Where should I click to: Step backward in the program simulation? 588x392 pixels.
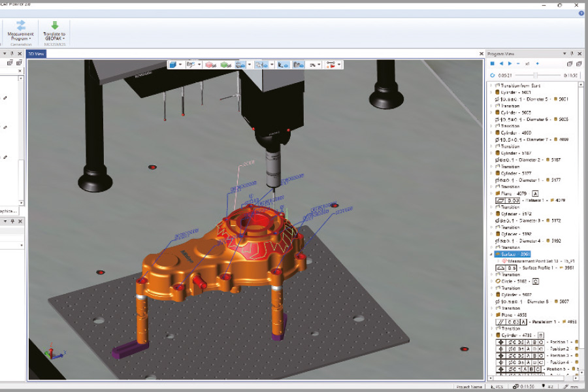click(501, 63)
